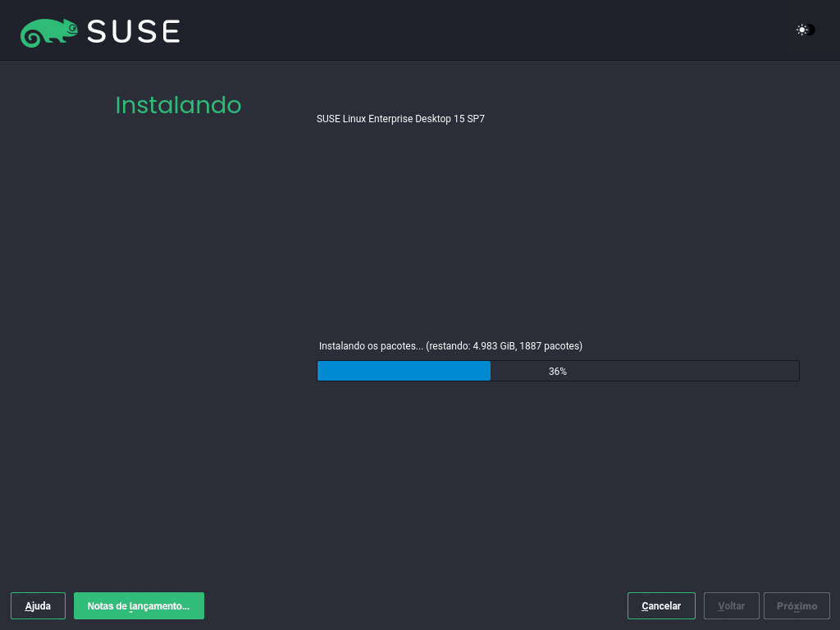Viewport: 840px width, 630px height.
Task: Click the disabled Próximo button
Action: click(797, 606)
